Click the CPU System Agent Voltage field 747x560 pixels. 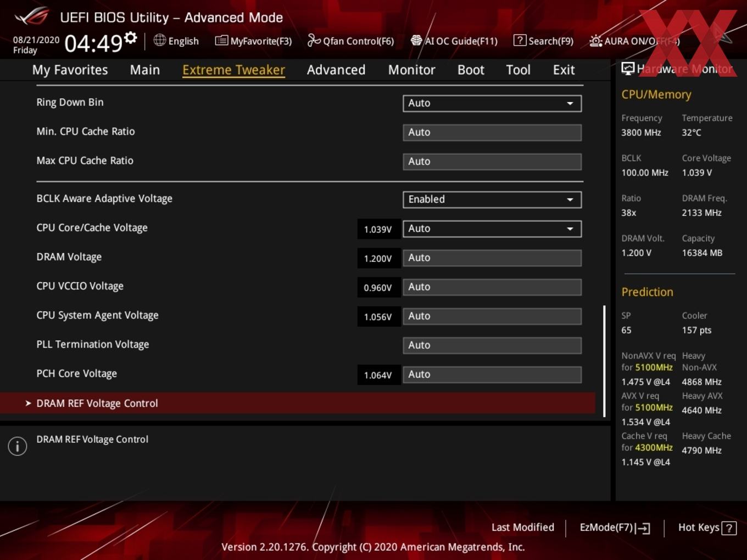pos(492,316)
